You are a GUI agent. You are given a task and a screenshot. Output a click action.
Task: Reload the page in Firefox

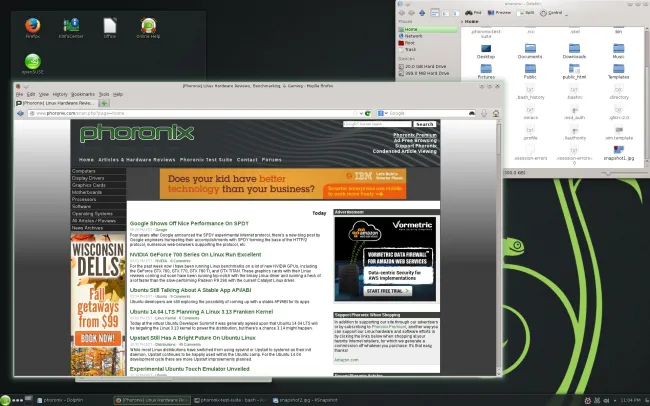367,113
